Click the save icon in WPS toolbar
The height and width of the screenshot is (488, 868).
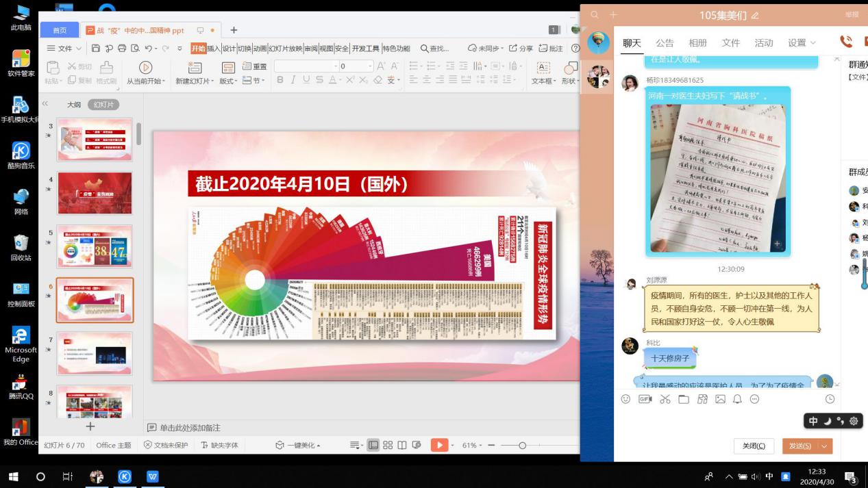(96, 49)
